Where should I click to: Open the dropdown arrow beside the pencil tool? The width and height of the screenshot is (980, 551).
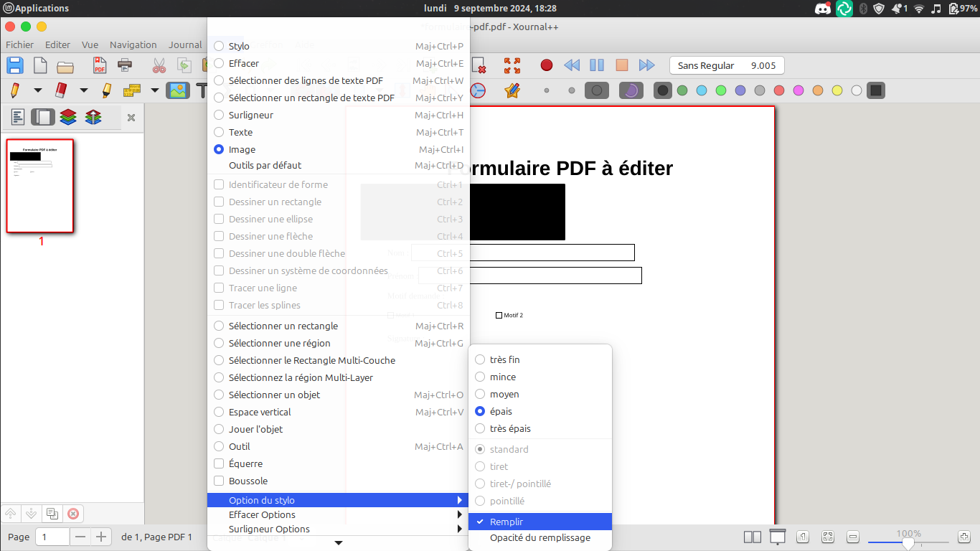(38, 90)
